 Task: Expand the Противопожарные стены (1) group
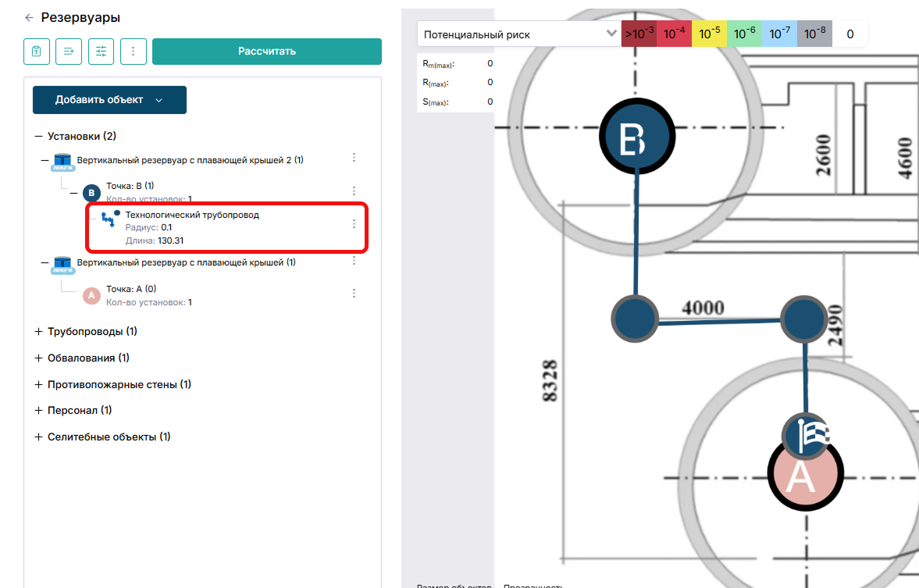pos(39,384)
